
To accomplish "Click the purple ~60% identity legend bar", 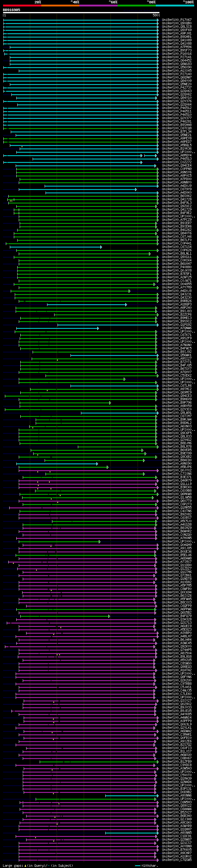I will (x=98, y=6).
